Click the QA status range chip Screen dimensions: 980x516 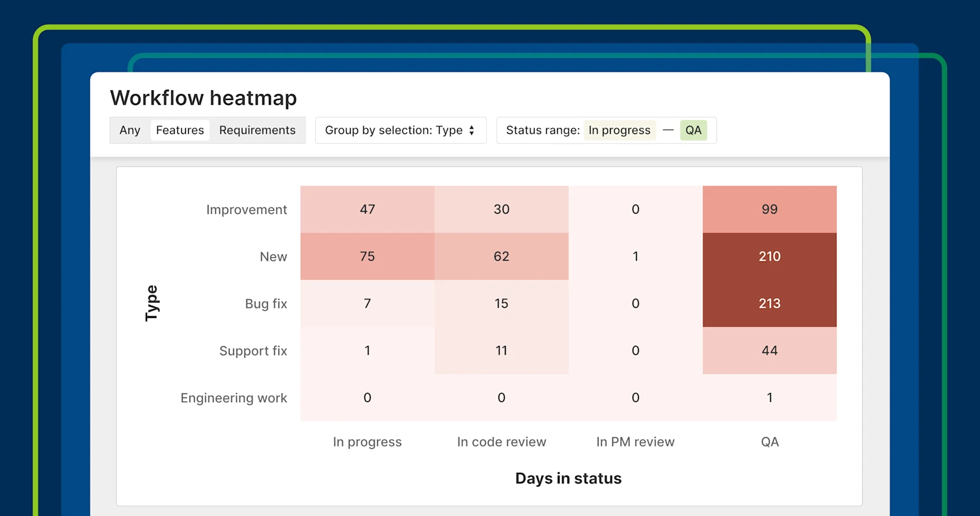point(694,130)
